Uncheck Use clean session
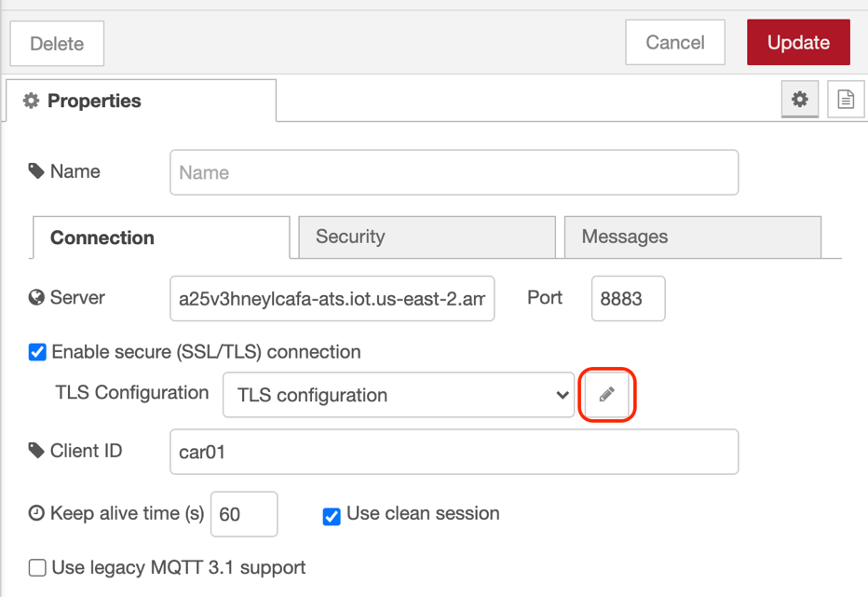 [x=332, y=516]
